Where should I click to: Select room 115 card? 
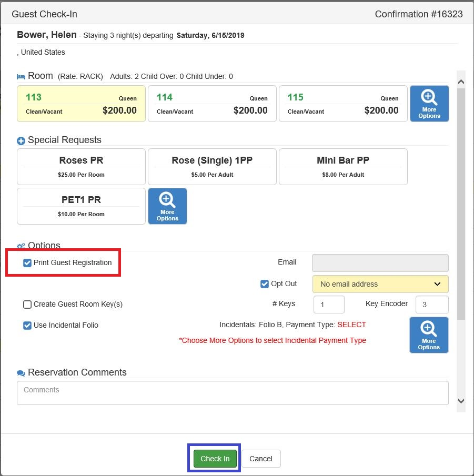(343, 103)
